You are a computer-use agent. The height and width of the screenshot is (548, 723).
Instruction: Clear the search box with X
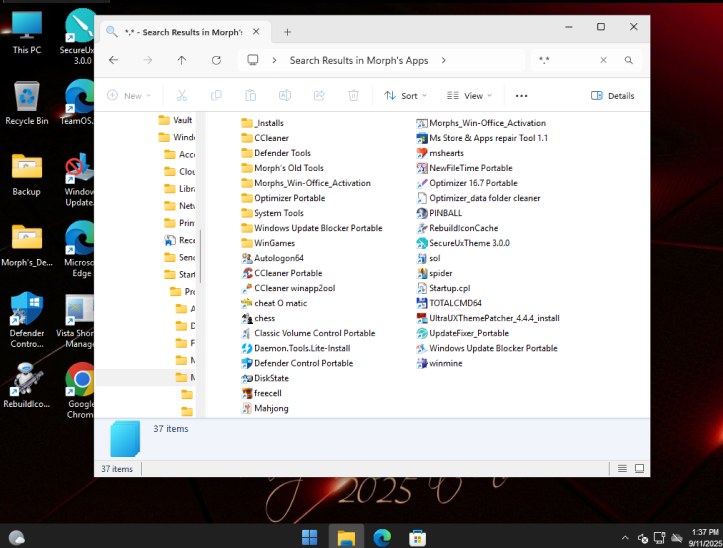click(x=603, y=60)
